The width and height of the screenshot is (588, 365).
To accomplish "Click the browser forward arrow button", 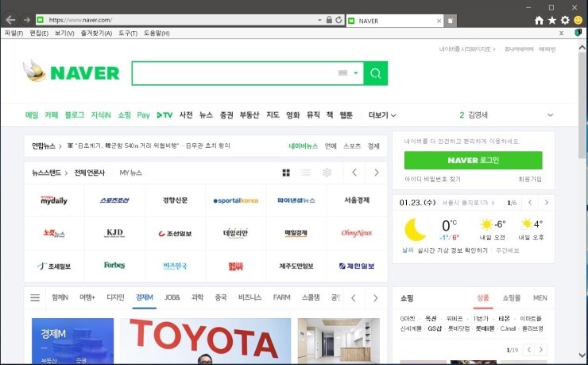I will pyautogui.click(x=27, y=20).
